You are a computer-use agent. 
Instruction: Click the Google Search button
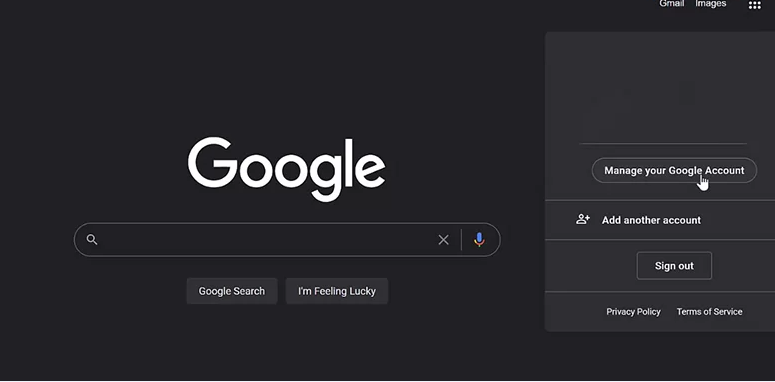click(232, 291)
